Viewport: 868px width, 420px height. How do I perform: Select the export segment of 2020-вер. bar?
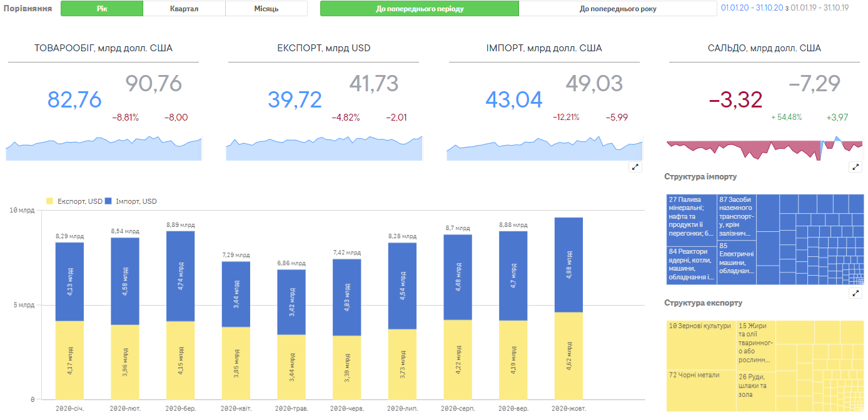coord(513,360)
